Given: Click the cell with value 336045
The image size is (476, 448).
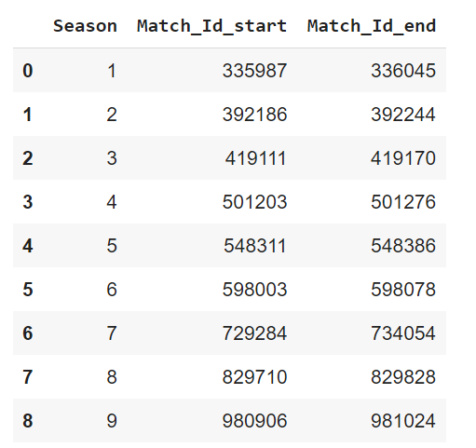Looking at the screenshot, I should coord(403,71).
